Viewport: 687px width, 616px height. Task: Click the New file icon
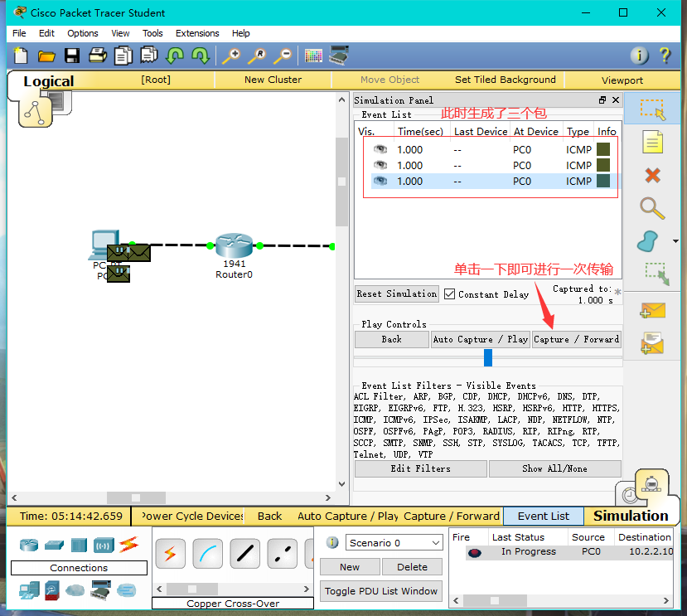(21, 56)
